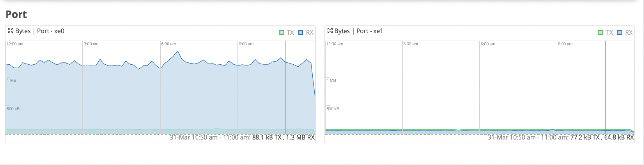Expand the Port xe0 bytes chart
Screen dimensions: 644x165
[x=11, y=31]
